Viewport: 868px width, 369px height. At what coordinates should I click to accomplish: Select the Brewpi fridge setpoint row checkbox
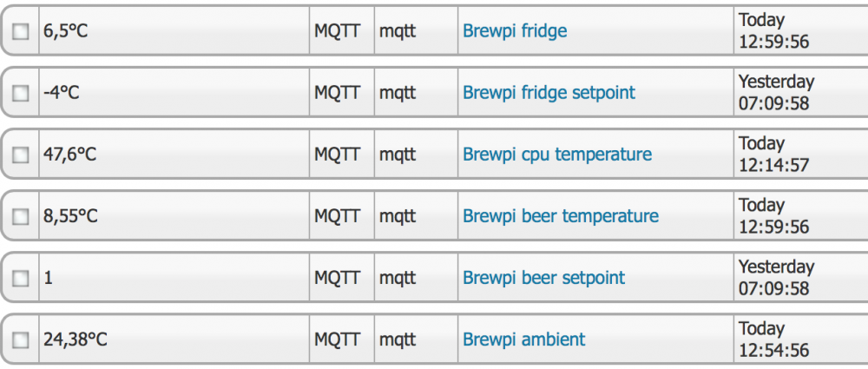pos(20,94)
